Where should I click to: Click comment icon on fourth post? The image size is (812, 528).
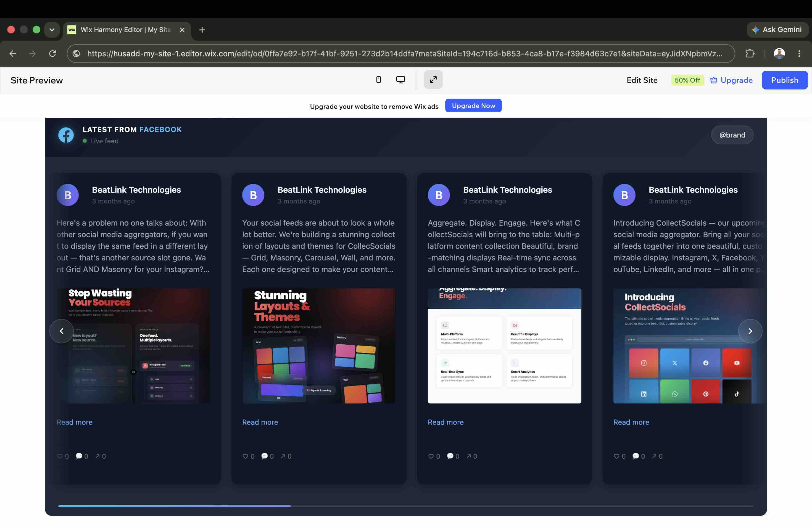click(636, 456)
